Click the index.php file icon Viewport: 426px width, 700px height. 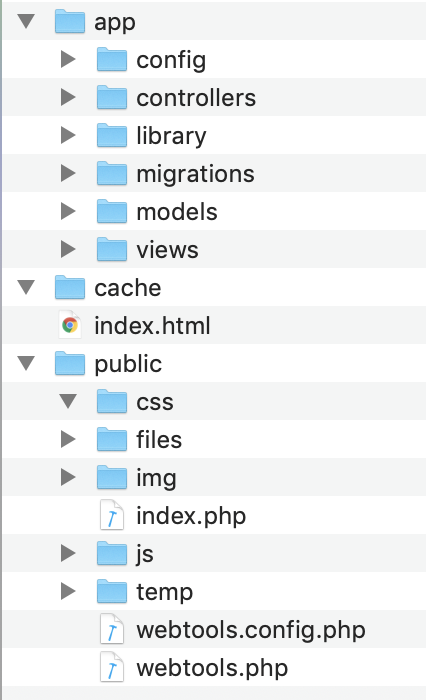[x=112, y=515]
